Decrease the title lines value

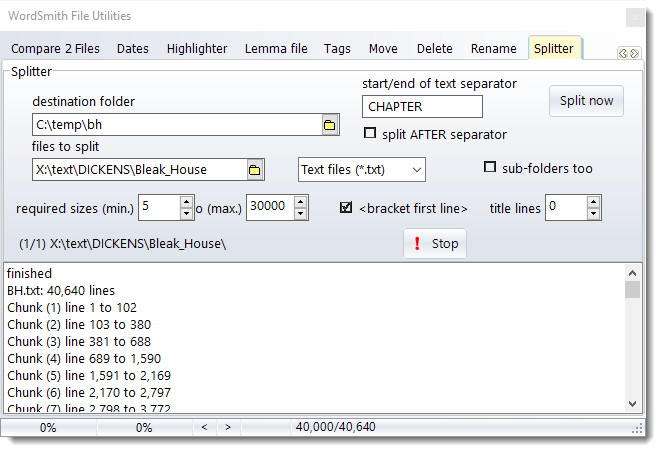[593, 213]
